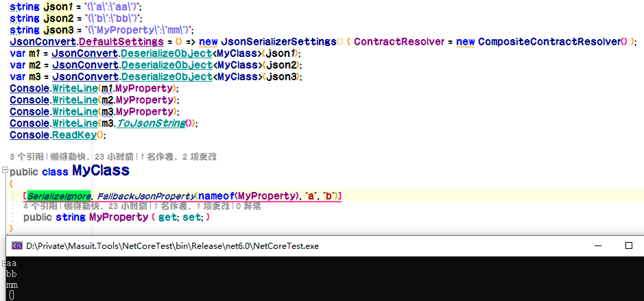
Task: Click the SerializeIgnore attribute
Action: [x=59, y=196]
